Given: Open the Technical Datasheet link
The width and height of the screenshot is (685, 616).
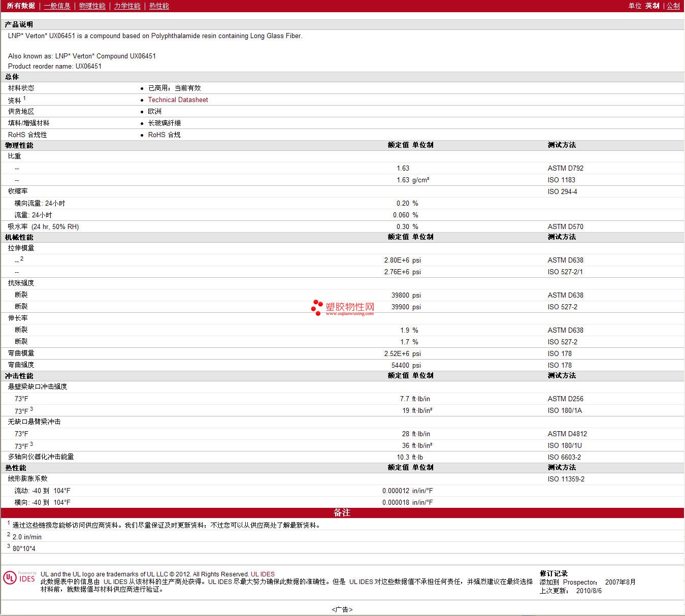Looking at the screenshot, I should click(x=178, y=100).
